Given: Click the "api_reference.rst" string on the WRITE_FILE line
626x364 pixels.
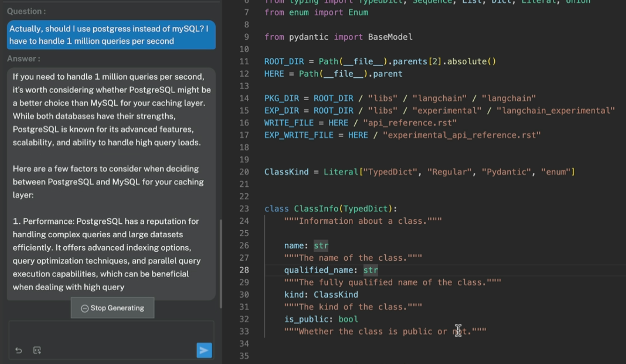Looking at the screenshot, I should pyautogui.click(x=410, y=123).
